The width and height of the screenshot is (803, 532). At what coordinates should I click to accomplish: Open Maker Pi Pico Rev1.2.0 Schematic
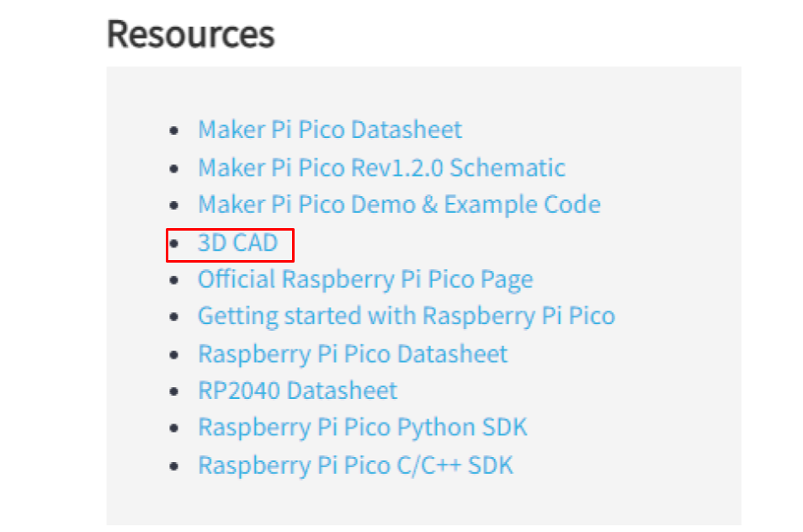tap(380, 168)
